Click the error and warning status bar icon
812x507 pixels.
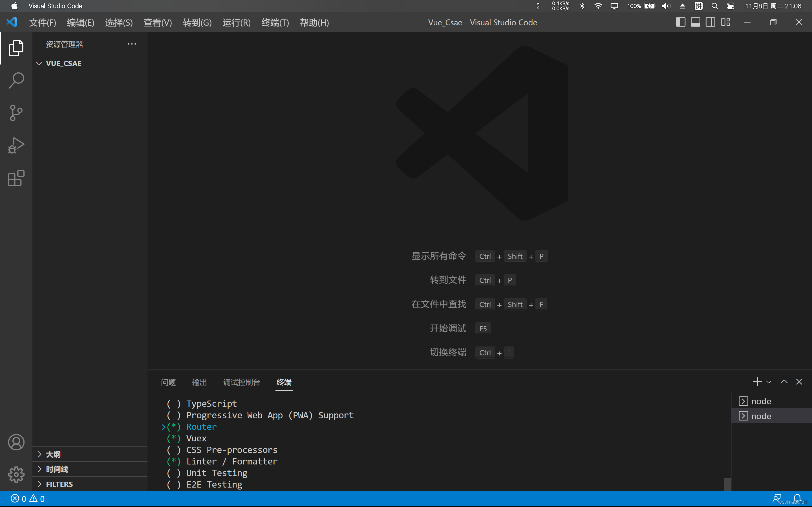(x=27, y=498)
